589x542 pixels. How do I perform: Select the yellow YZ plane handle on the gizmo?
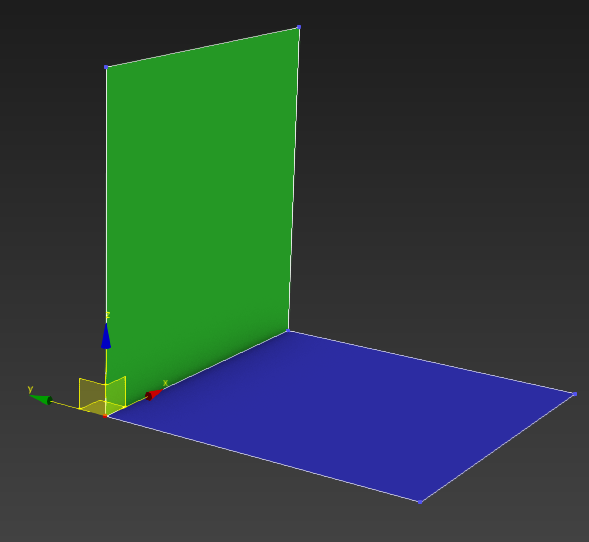tap(92, 394)
